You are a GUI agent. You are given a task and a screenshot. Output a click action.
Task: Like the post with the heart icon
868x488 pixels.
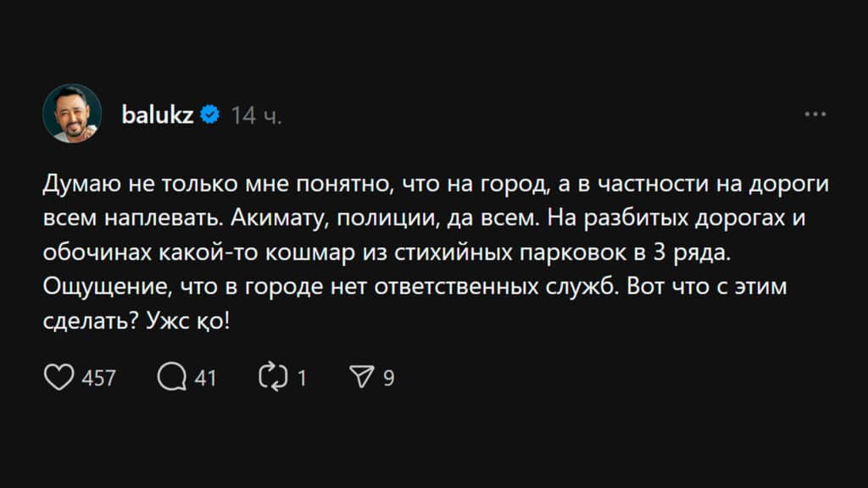coord(58,378)
